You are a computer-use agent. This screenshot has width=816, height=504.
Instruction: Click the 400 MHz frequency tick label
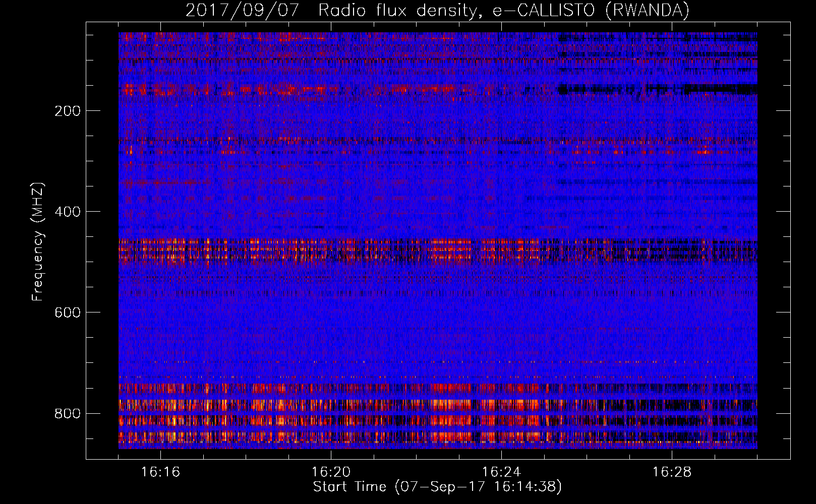(68, 212)
